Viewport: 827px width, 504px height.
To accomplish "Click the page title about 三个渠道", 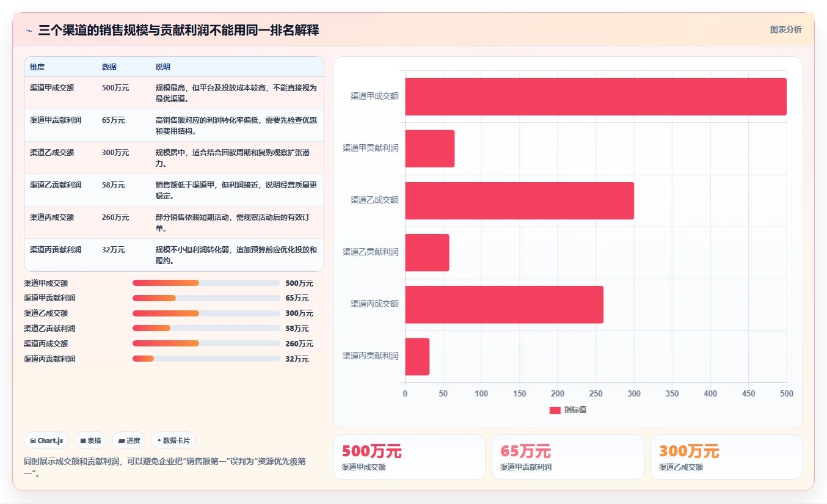I will [178, 31].
